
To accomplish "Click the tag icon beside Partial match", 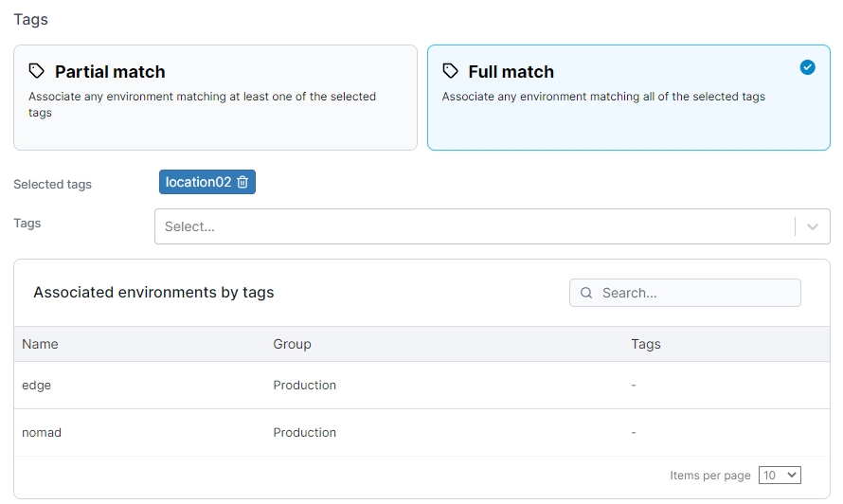I will [x=37, y=71].
